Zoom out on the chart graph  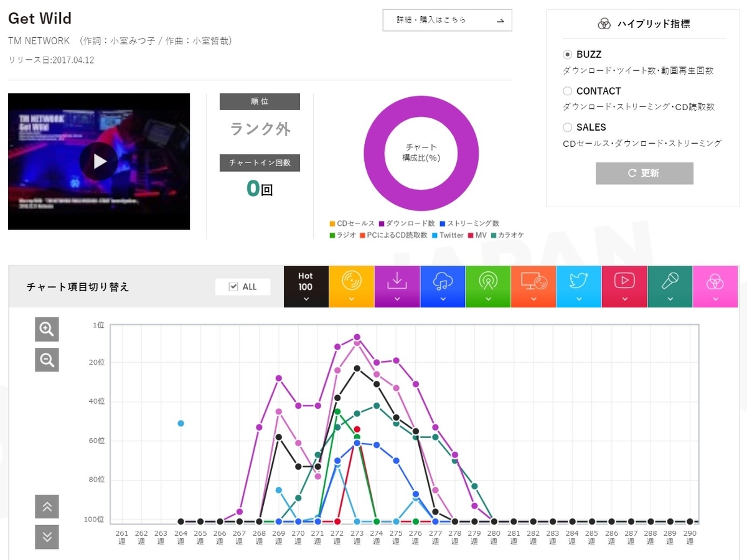coord(47,360)
